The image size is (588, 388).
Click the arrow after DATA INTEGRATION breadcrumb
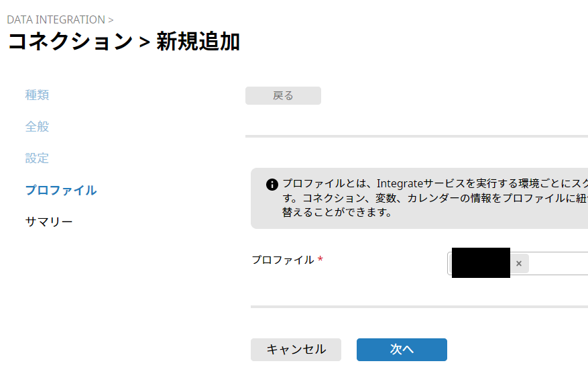pos(111,19)
